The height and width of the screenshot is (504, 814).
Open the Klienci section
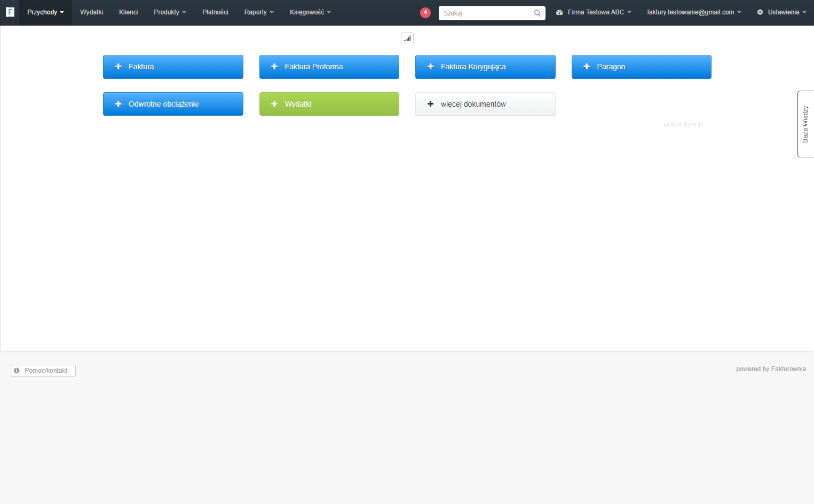point(128,12)
